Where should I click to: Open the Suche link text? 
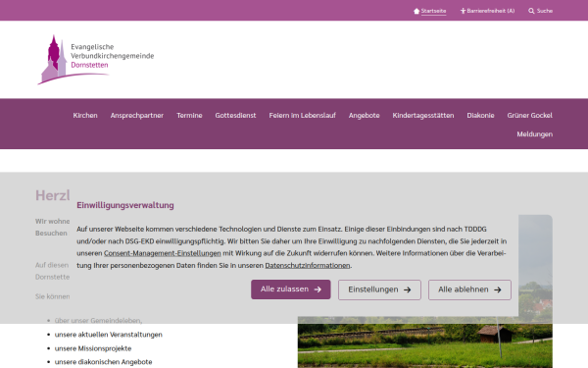coord(545,11)
